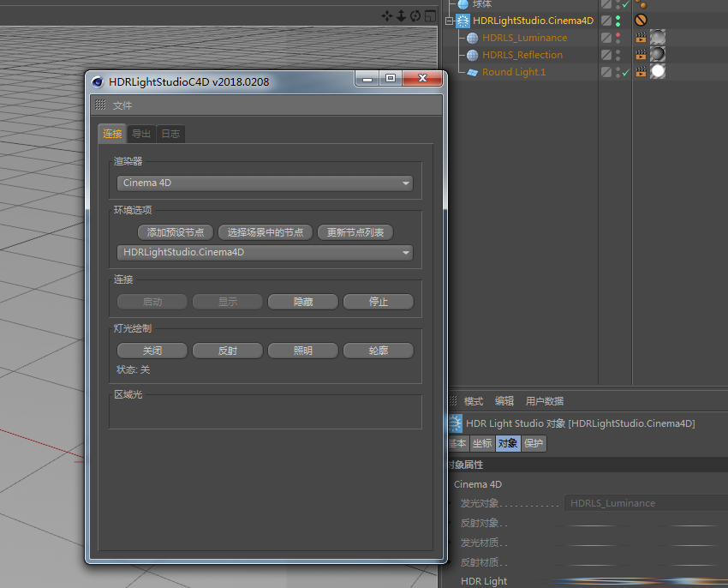Switch to the 连接 tab
The width and height of the screenshot is (728, 588).
point(112,134)
